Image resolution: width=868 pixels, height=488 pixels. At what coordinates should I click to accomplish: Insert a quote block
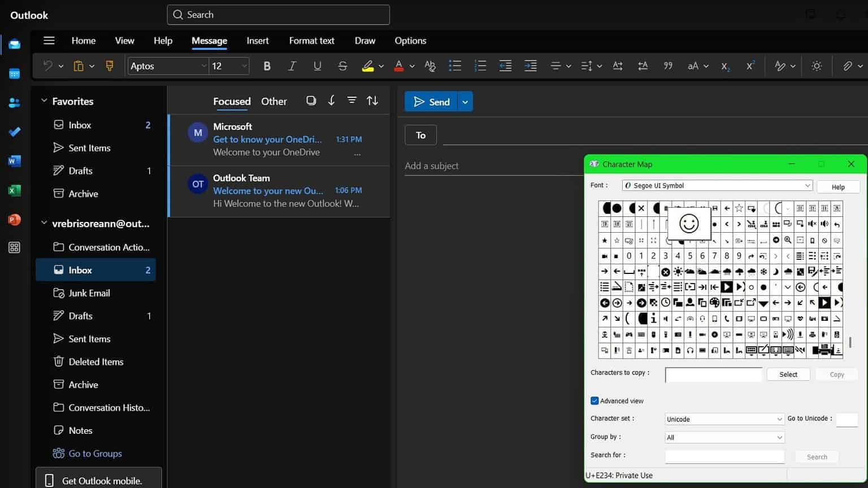point(668,66)
